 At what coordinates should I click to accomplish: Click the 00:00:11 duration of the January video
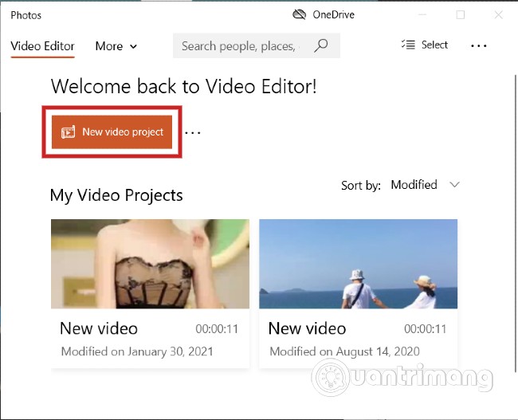coord(217,329)
